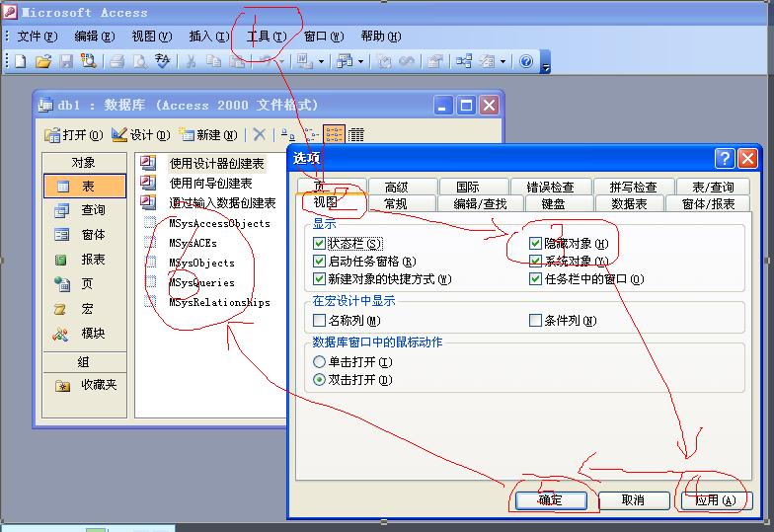
Task: Click the Properties toolbar icon
Action: click(434, 61)
